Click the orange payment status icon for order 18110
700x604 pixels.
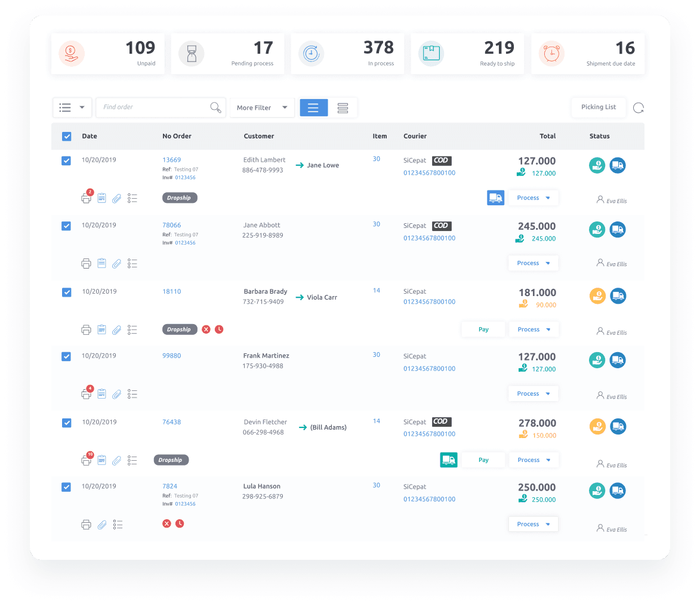click(597, 295)
